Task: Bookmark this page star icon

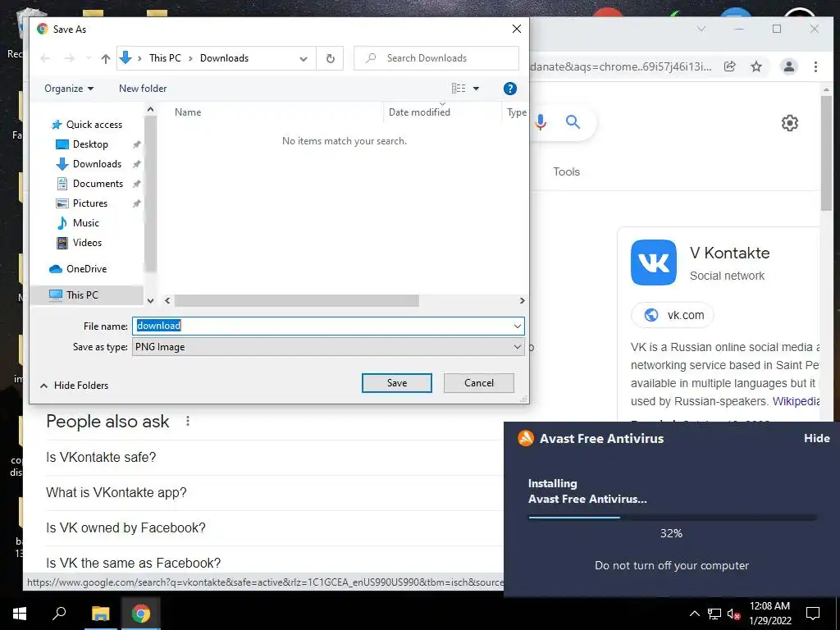Action: 756,66
